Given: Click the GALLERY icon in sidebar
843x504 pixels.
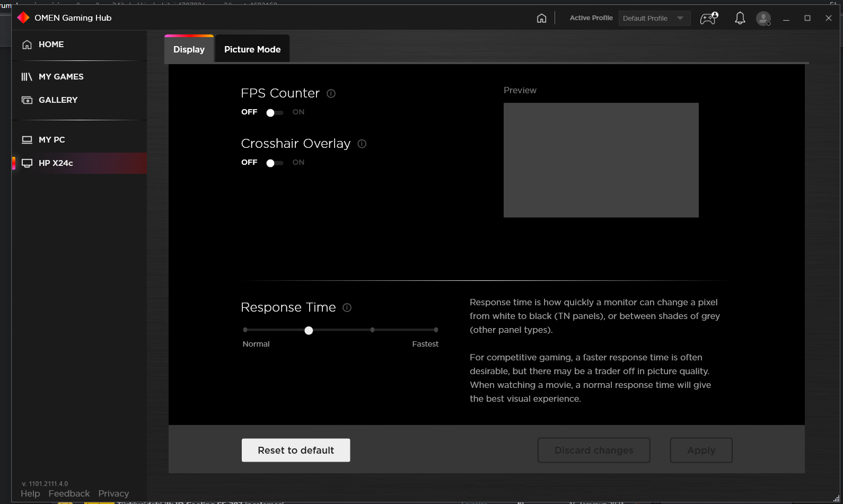Looking at the screenshot, I should coord(27,100).
